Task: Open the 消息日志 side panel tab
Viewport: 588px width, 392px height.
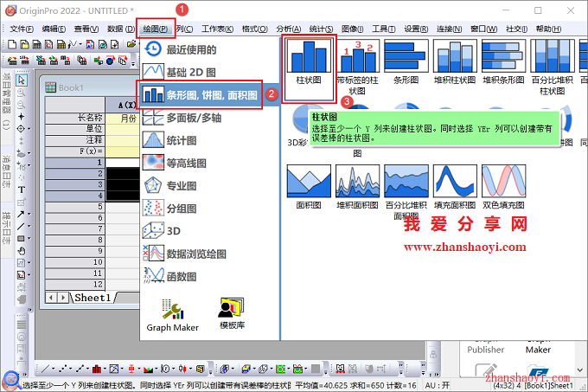Action: pyautogui.click(x=6, y=171)
